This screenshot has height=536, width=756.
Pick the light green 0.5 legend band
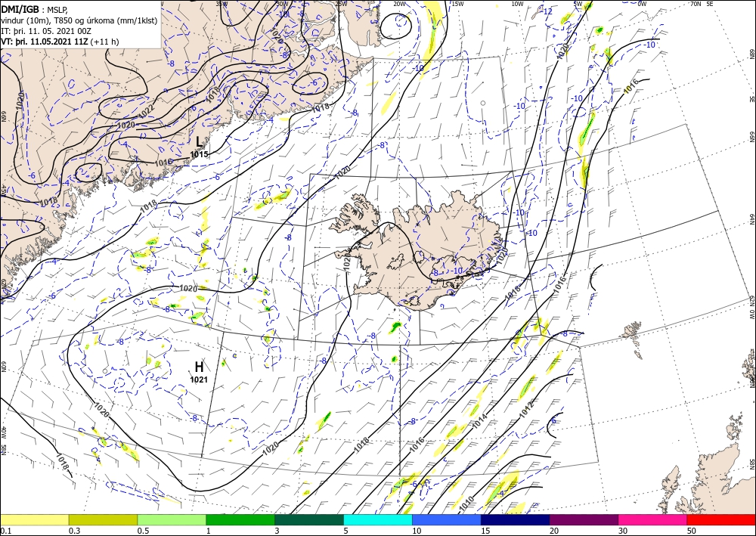tap(172, 519)
